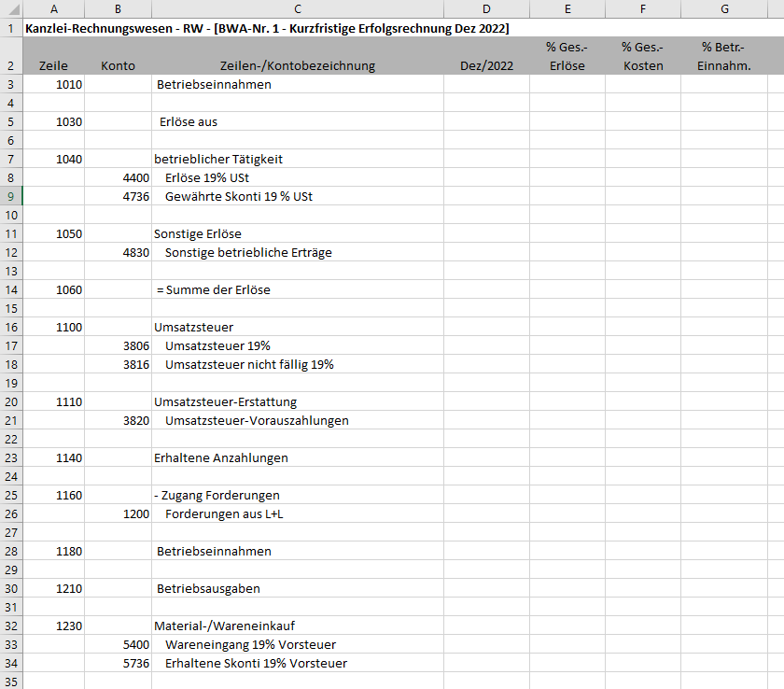Click 'Umsatzsteuer-Vorauszahlungen' cell
784x689 pixels.
pyautogui.click(x=298, y=420)
